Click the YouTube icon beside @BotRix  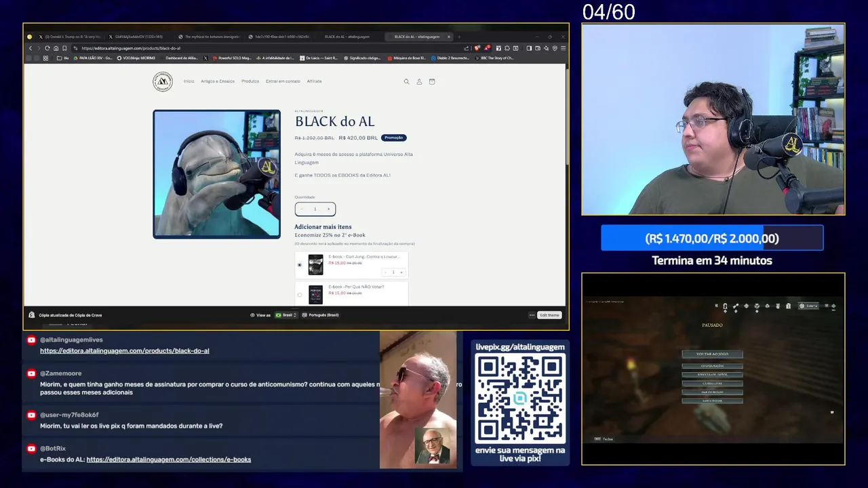pos(31,449)
